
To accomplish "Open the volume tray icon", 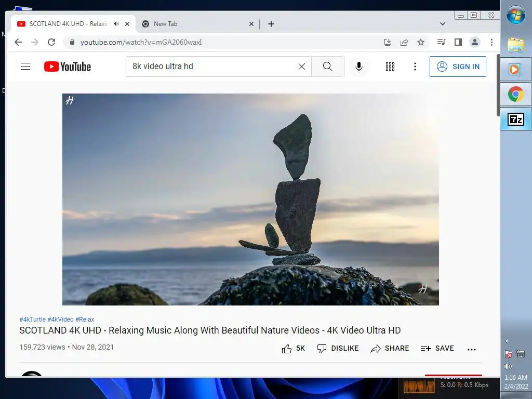I will coord(508,366).
